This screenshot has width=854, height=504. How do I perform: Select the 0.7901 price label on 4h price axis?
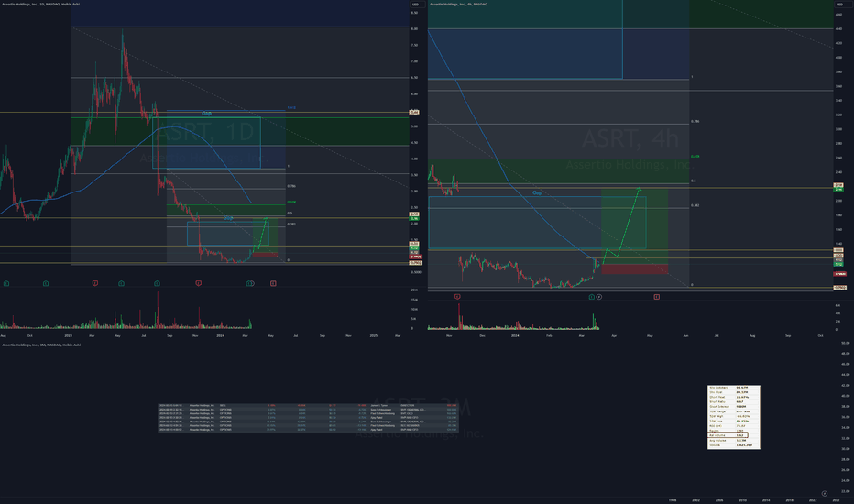[x=840, y=287]
